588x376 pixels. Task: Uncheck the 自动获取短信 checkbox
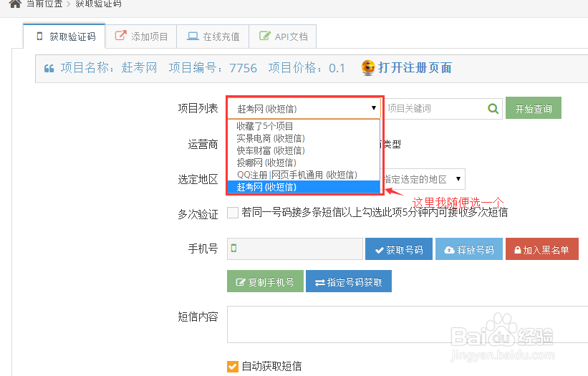coord(233,366)
